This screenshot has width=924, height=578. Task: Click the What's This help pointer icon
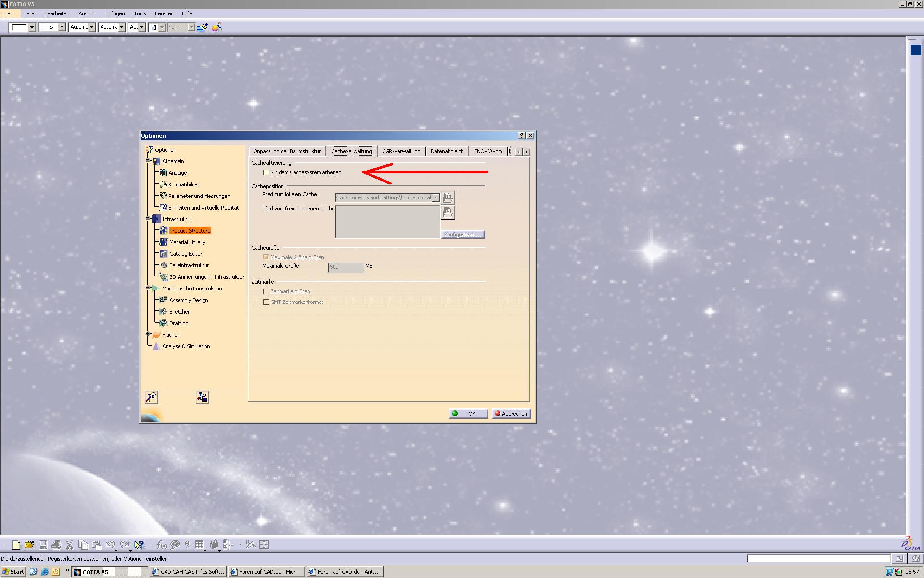[139, 545]
